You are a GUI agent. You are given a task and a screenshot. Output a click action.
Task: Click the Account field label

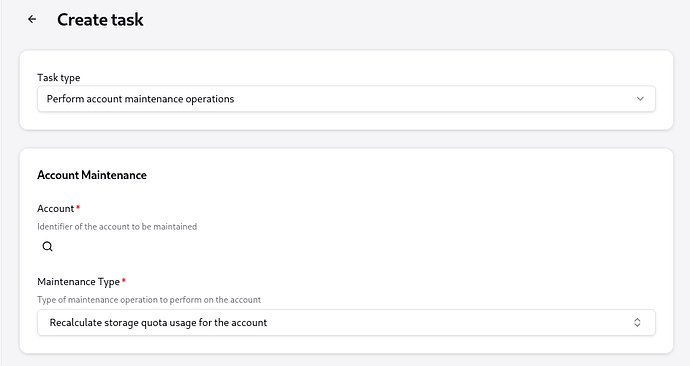pos(55,209)
